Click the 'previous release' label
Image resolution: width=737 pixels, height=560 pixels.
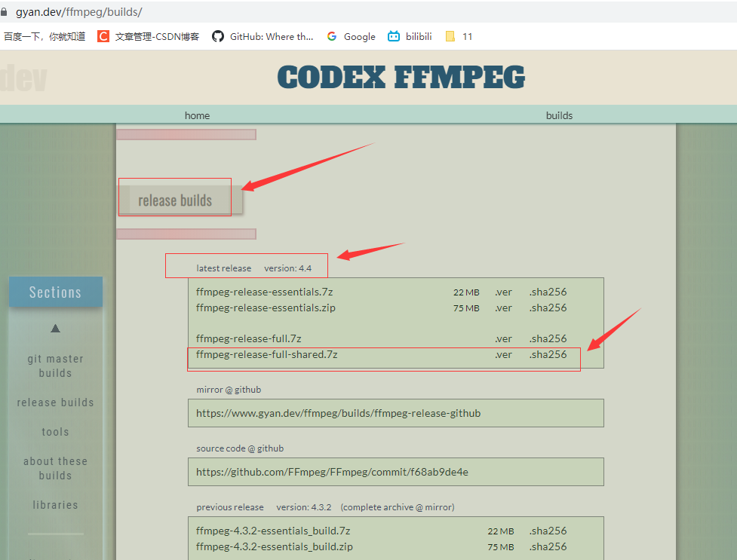click(230, 507)
